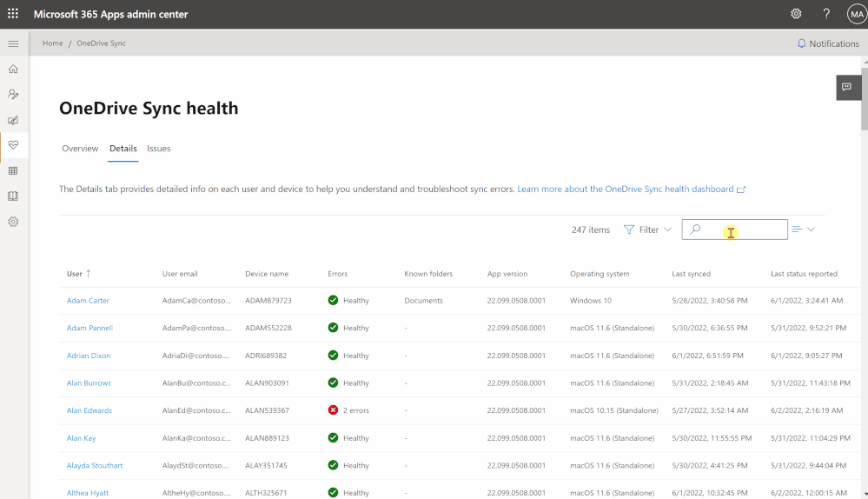Click Adam Carter healthy check icon
The width and height of the screenshot is (868, 499).
[333, 300]
